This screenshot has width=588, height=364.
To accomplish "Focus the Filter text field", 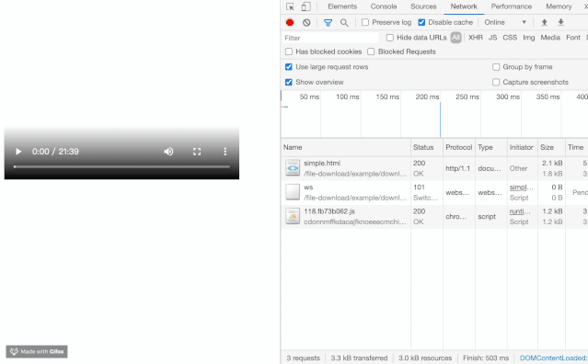I will pyautogui.click(x=330, y=38).
